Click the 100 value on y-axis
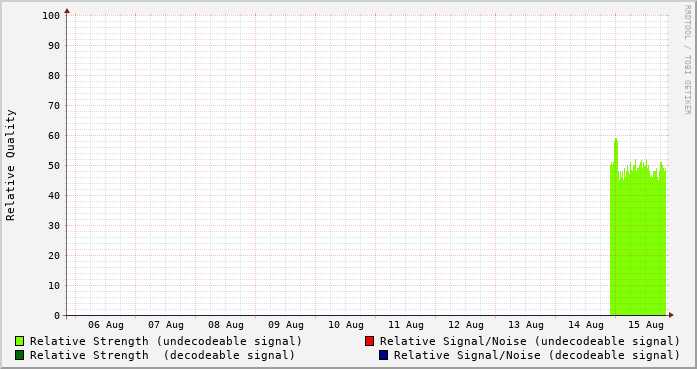This screenshot has width=697, height=369. click(x=51, y=16)
